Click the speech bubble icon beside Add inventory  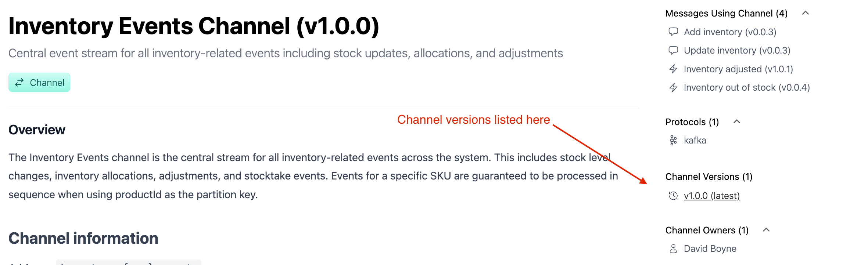[x=673, y=32]
